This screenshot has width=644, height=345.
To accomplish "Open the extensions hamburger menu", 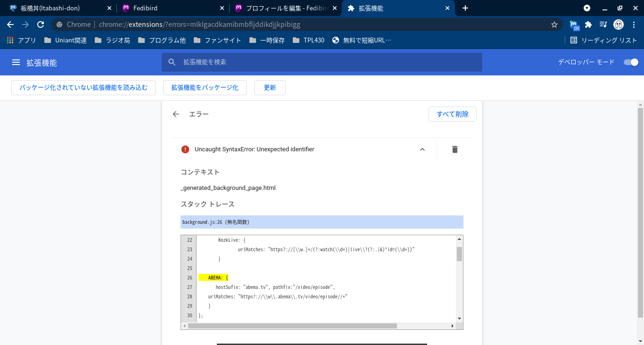I will point(16,63).
